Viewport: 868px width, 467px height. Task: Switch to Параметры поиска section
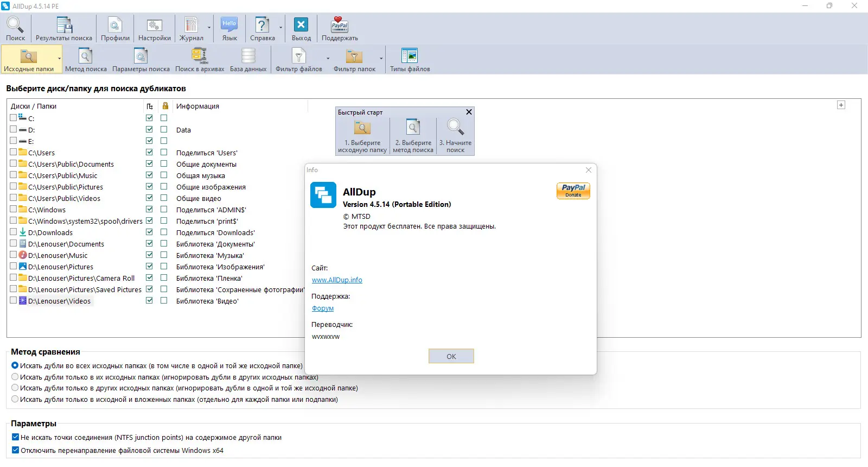(x=141, y=59)
